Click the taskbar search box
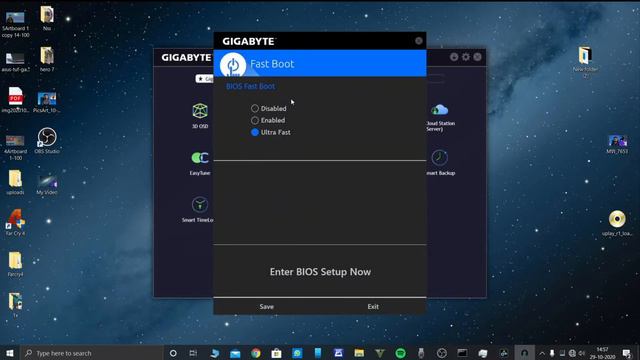The width and height of the screenshot is (640, 360). point(91,353)
